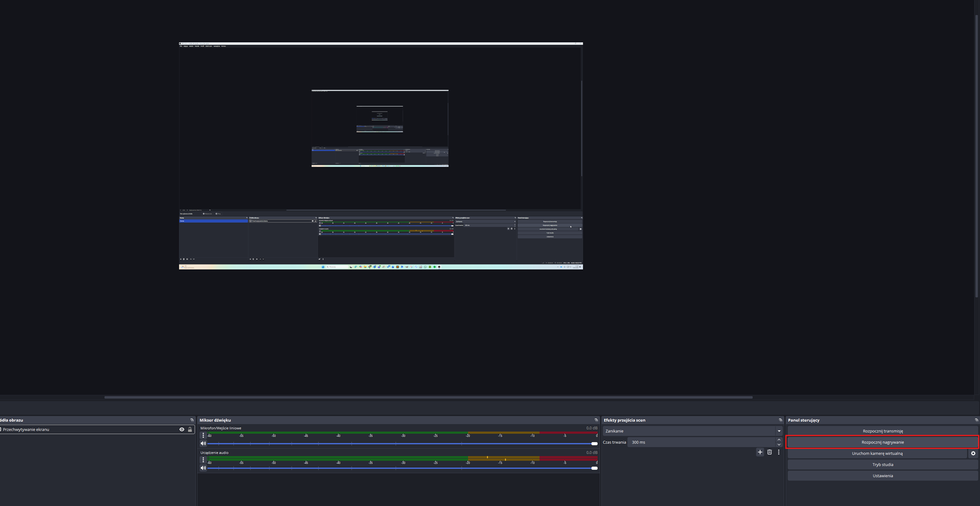
Task: Toggle lock on Przechwytywanie ekranu source
Action: [x=190, y=429]
